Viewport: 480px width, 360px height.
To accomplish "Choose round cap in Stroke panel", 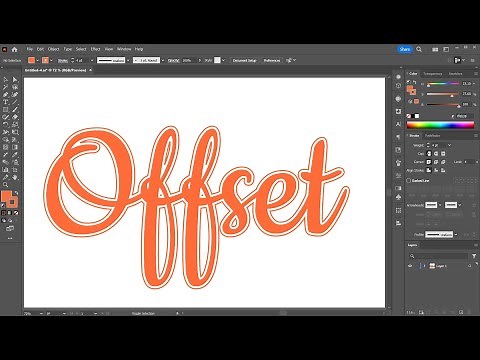I will click(x=436, y=154).
